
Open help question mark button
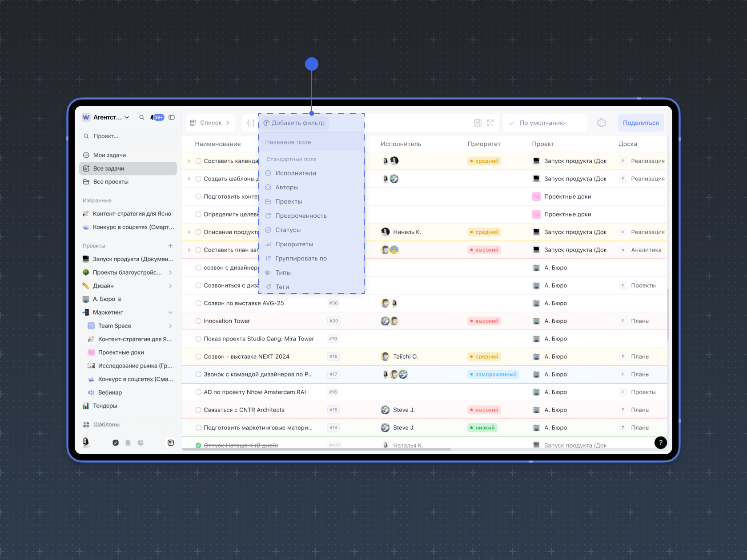(x=660, y=442)
